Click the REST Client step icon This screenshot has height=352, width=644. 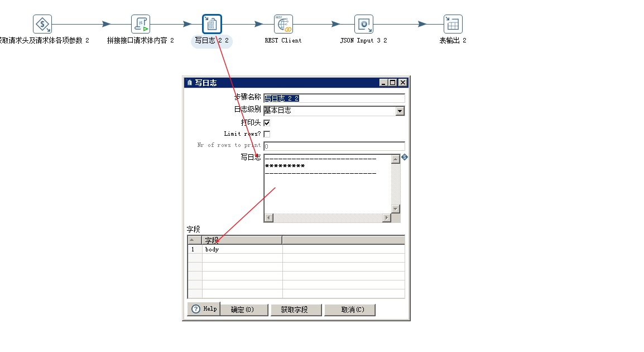(x=282, y=23)
